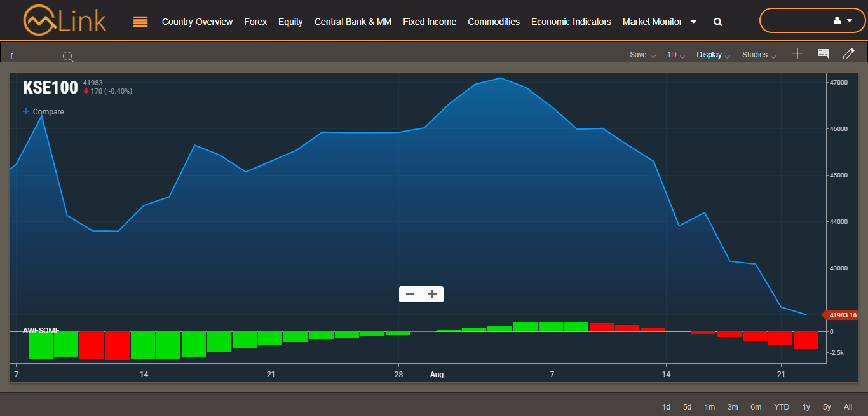Click the Aug label on date axis
The width and height of the screenshot is (868, 416).
(437, 375)
